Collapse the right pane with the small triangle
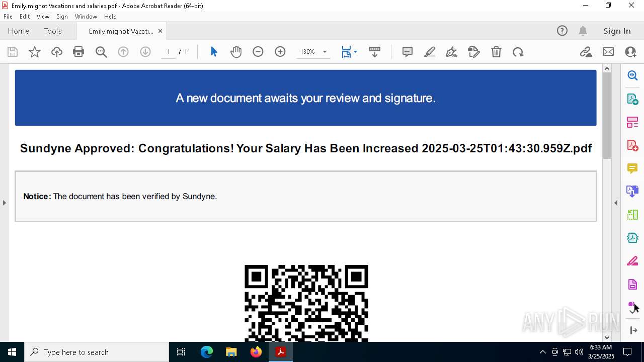Image resolution: width=644 pixels, height=362 pixels. tap(616, 203)
